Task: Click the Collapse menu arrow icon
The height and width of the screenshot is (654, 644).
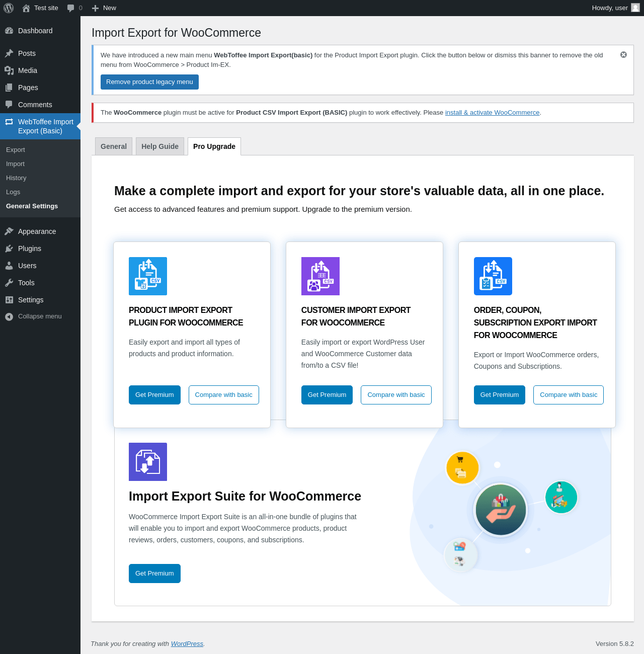Action: click(x=9, y=316)
